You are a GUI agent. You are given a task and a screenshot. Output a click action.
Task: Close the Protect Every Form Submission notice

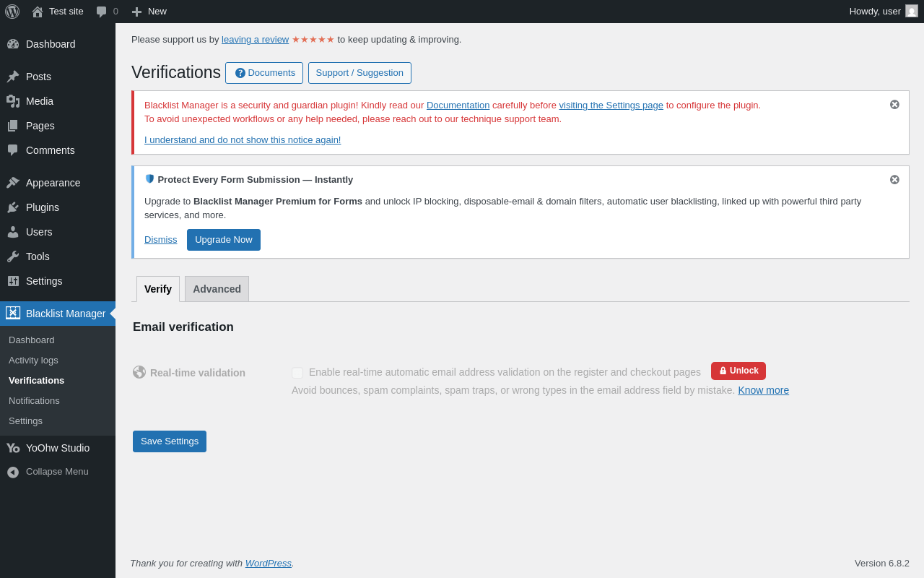pos(894,179)
